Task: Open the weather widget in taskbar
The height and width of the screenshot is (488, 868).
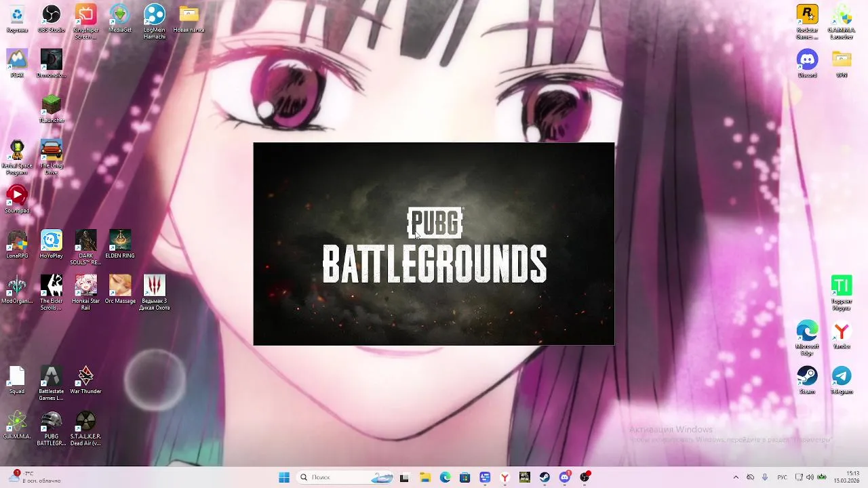Action: pos(35,477)
